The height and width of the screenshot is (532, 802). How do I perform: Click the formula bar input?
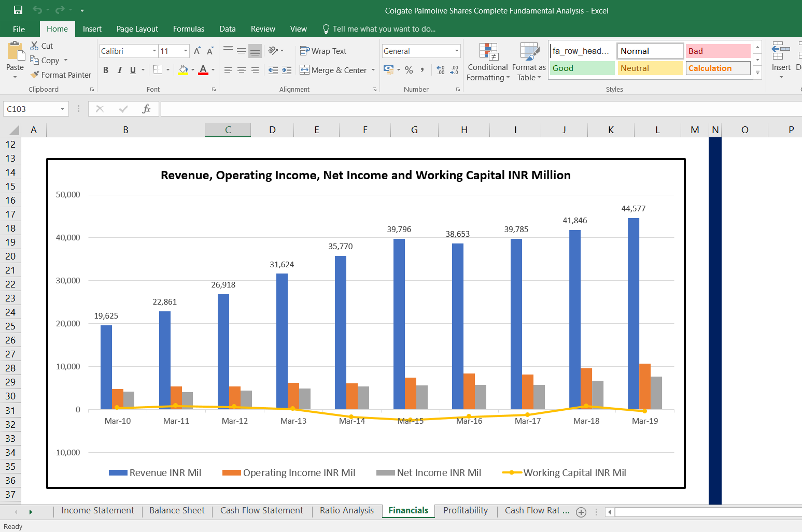pyautogui.click(x=481, y=109)
